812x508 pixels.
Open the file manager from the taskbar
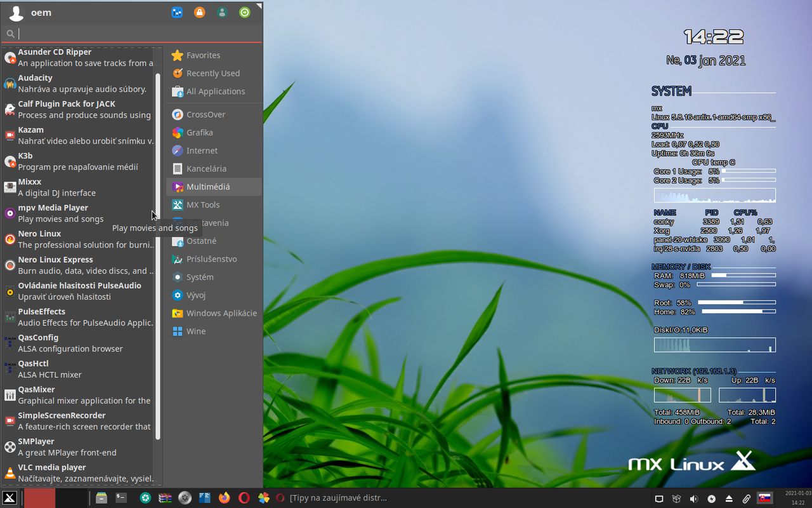101,498
